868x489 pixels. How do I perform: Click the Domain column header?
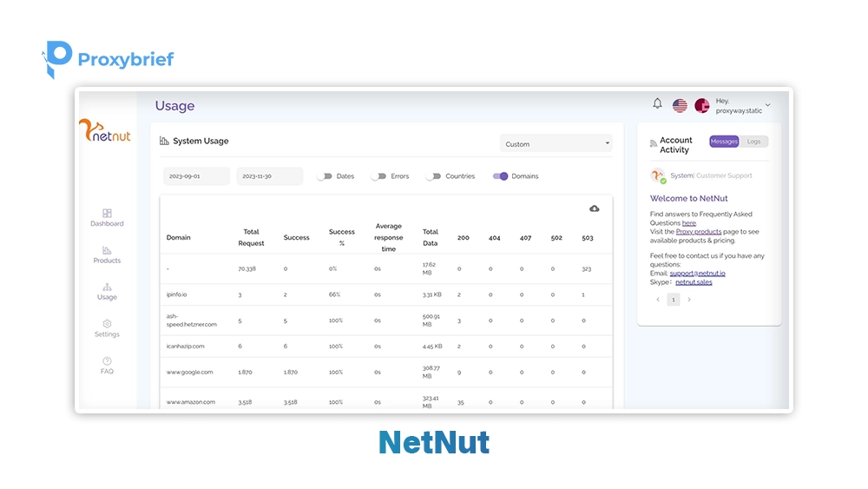[x=178, y=238]
